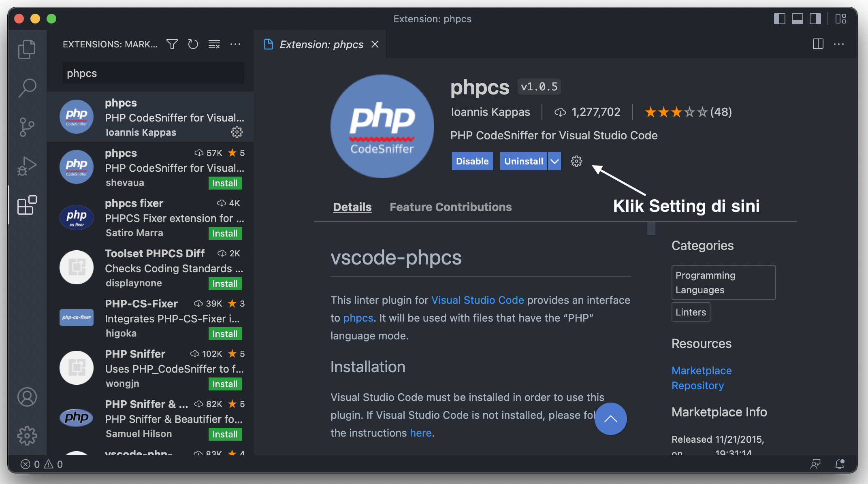Click the install count 1,277,702
The image size is (868, 484).
tap(587, 112)
